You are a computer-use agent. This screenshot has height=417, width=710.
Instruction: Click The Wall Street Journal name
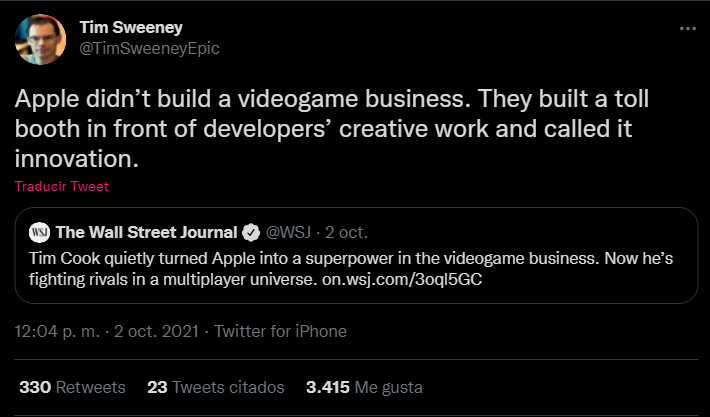pos(146,233)
